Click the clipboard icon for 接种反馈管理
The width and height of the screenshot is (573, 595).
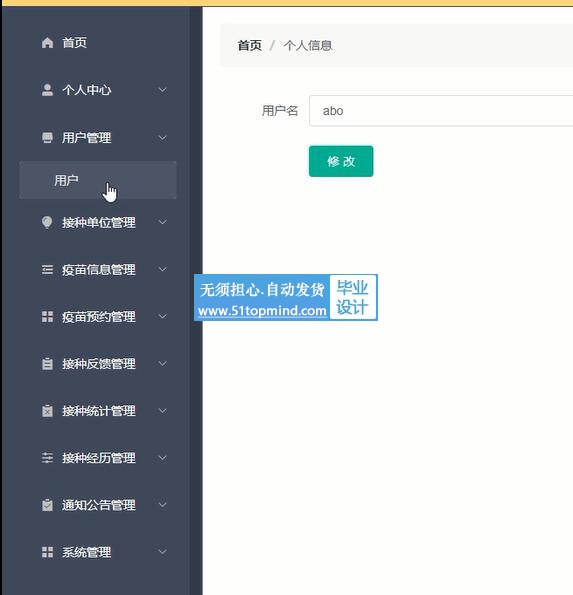47,364
